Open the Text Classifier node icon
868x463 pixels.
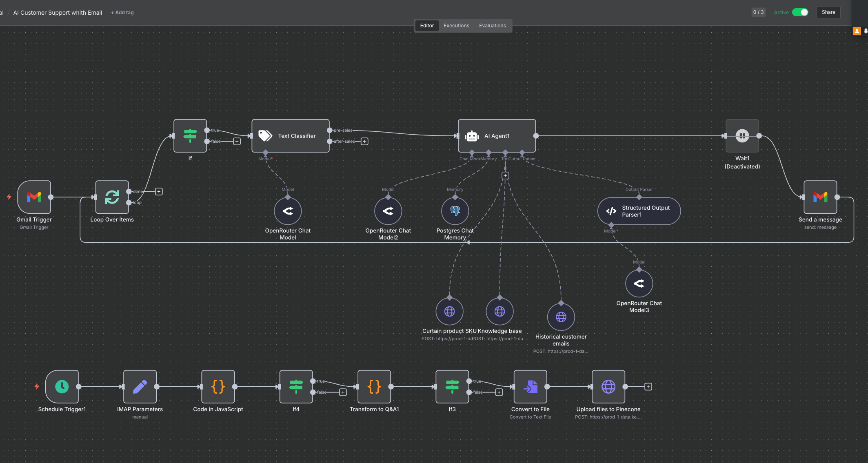(x=266, y=136)
